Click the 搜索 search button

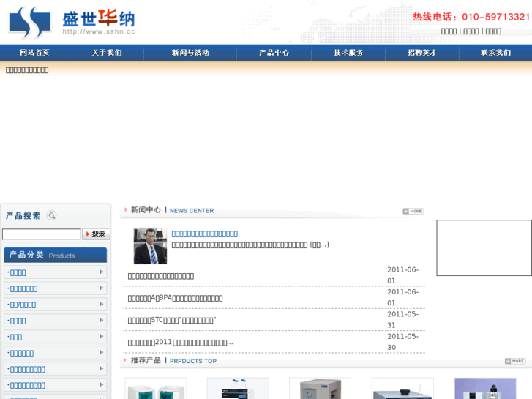coord(96,234)
